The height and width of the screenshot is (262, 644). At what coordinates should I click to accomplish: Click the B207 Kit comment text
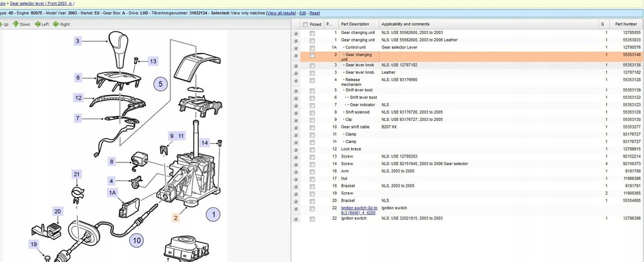click(x=389, y=127)
